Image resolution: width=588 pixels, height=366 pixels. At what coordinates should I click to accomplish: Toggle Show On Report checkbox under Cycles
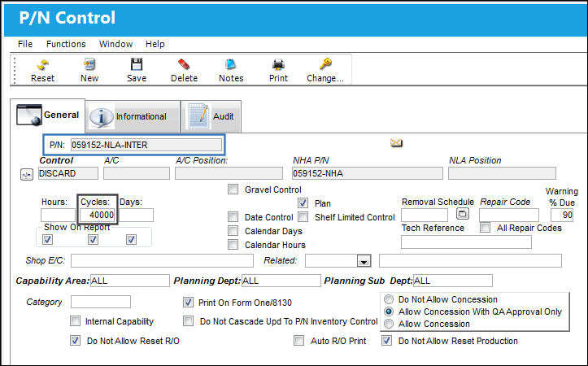tap(93, 239)
